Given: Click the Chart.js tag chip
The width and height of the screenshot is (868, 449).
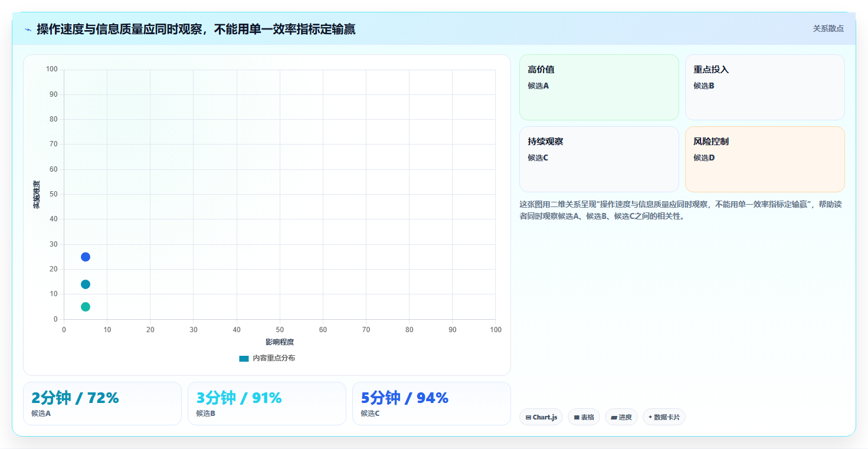Looking at the screenshot, I should click(x=541, y=417).
